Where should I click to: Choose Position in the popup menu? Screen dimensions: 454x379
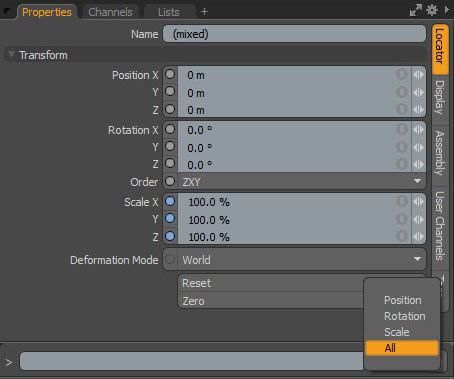(x=402, y=300)
